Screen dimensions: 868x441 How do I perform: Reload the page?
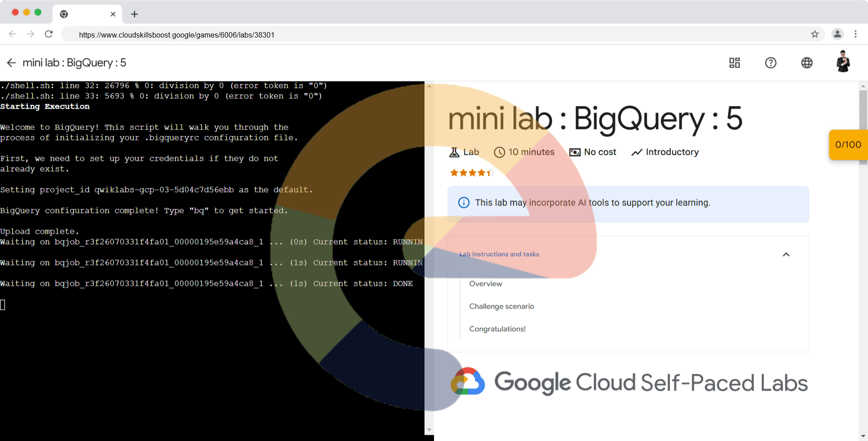pos(49,34)
